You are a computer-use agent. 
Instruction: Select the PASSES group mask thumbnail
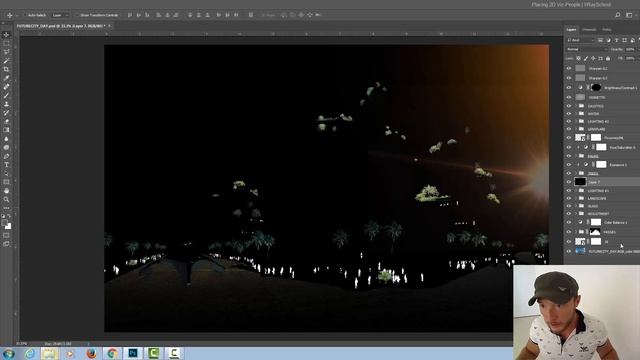596,232
